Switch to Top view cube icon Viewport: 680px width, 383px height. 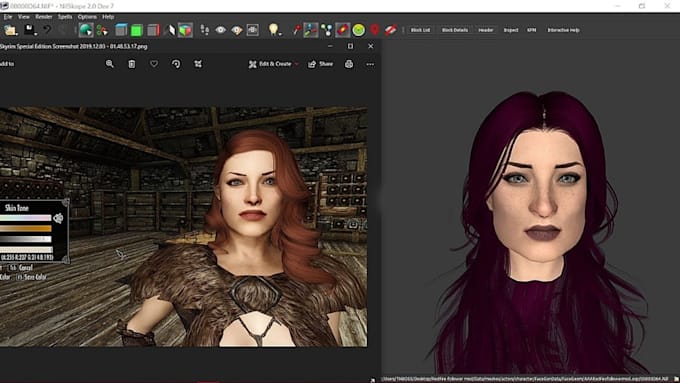[x=121, y=30]
